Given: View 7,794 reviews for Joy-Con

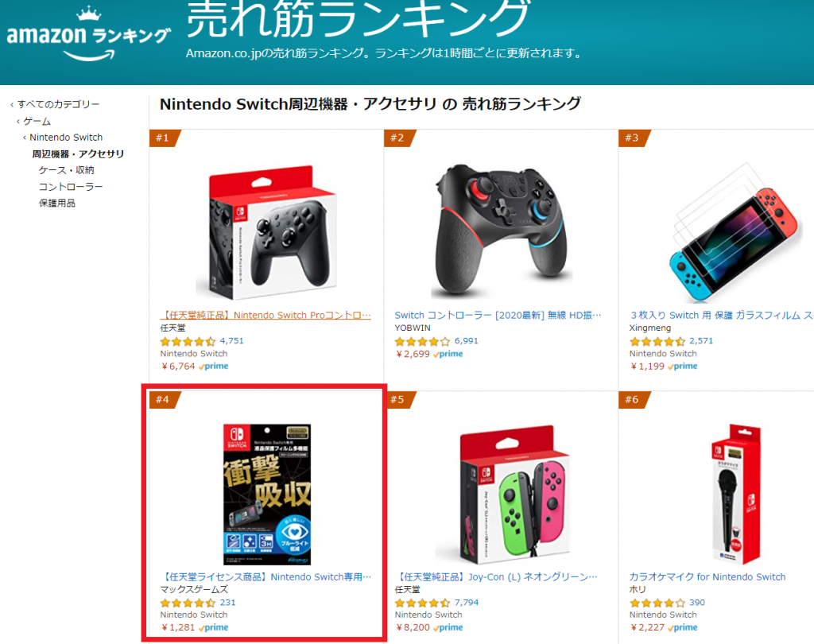Looking at the screenshot, I should tap(436, 603).
